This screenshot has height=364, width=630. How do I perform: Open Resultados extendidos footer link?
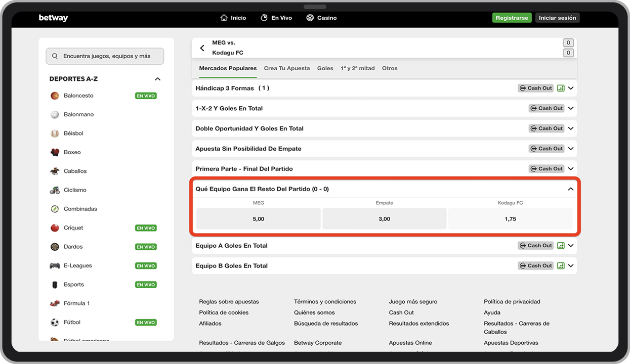coord(419,324)
